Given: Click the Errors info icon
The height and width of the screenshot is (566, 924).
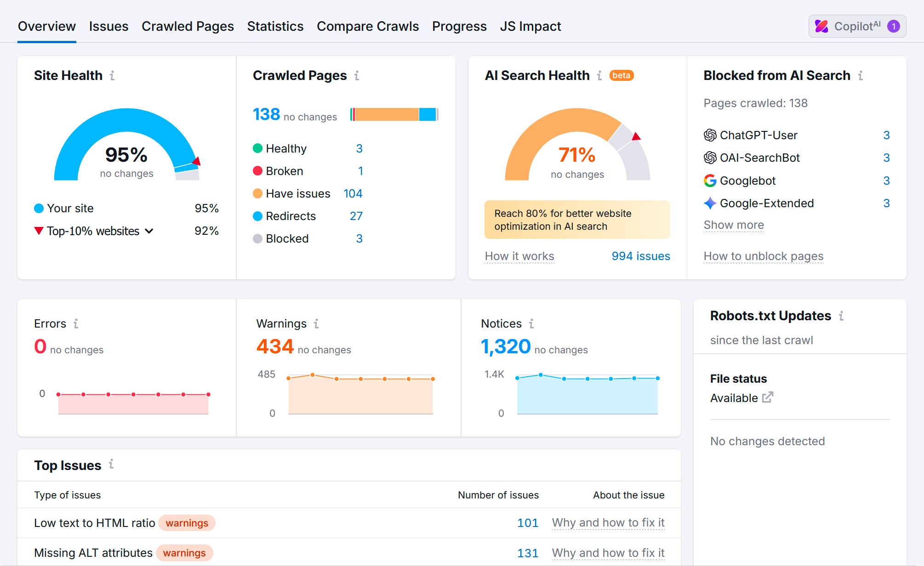Looking at the screenshot, I should click(x=76, y=324).
